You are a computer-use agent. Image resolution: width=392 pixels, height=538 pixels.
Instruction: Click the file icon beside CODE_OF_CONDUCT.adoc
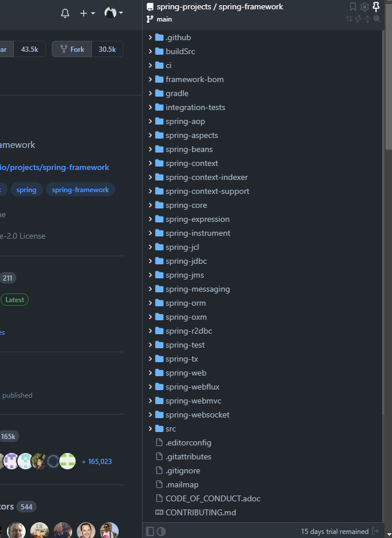pos(159,498)
